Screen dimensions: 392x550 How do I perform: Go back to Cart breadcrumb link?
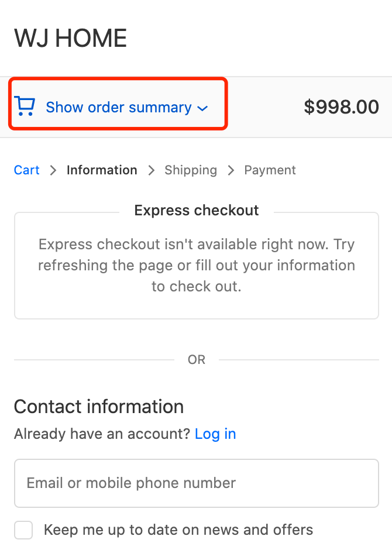(27, 170)
